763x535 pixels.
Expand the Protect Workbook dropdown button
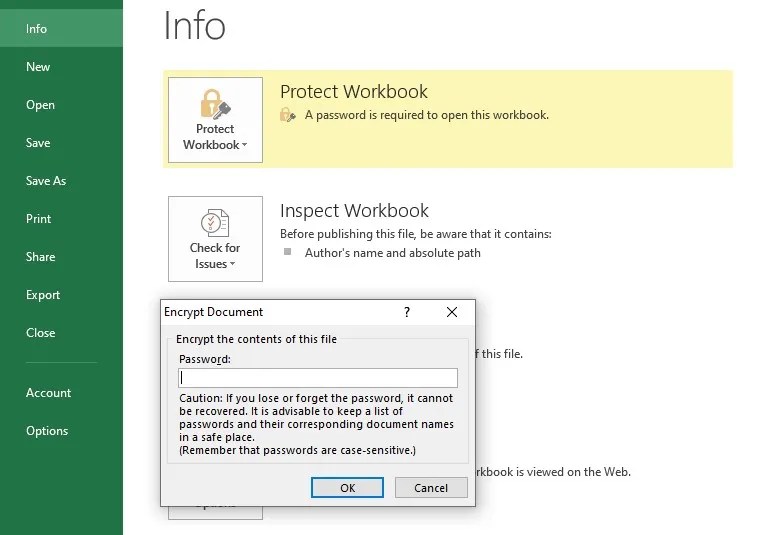215,120
